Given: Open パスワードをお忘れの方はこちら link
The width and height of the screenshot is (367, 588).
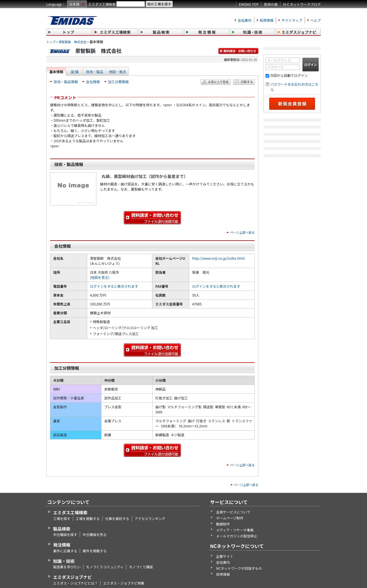Looking at the screenshot, I should [x=294, y=87].
